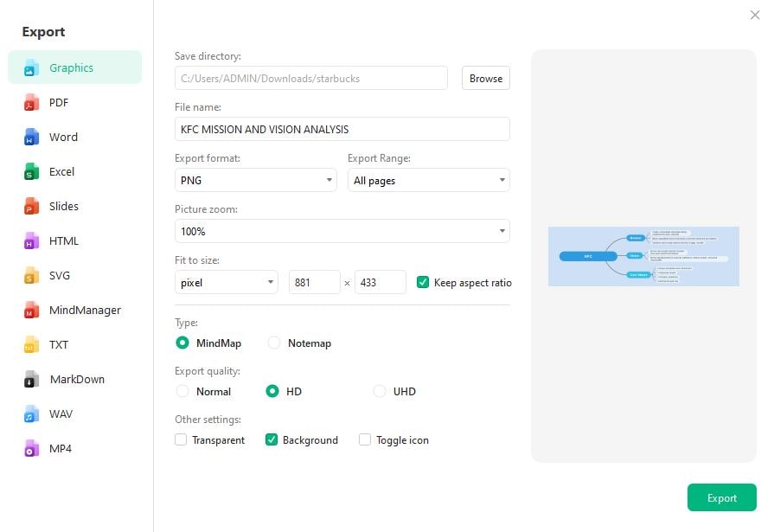The image size is (774, 532).
Task: Open the pixel unit dropdown
Action: point(226,282)
